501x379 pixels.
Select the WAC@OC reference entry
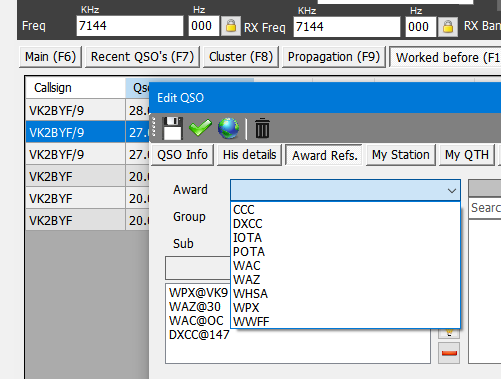[196, 321]
